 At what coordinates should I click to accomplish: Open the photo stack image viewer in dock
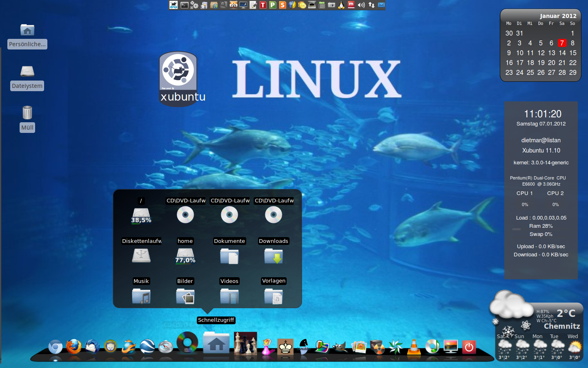click(x=359, y=347)
